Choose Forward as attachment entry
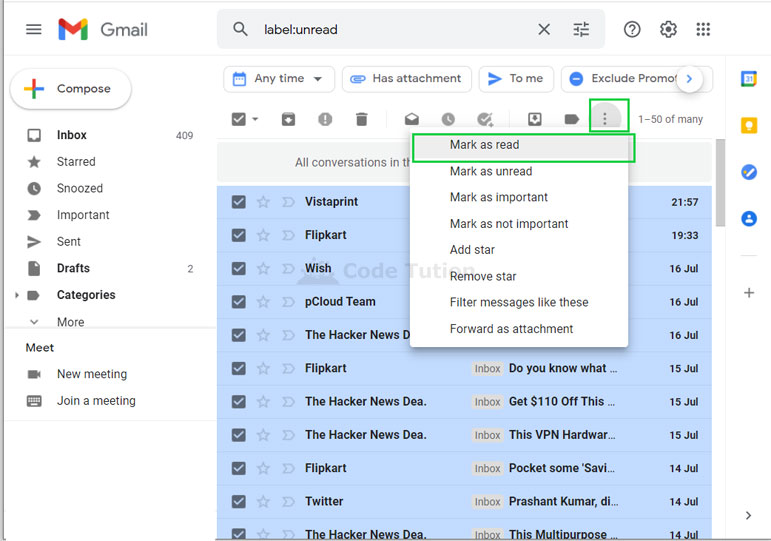 coord(519,329)
